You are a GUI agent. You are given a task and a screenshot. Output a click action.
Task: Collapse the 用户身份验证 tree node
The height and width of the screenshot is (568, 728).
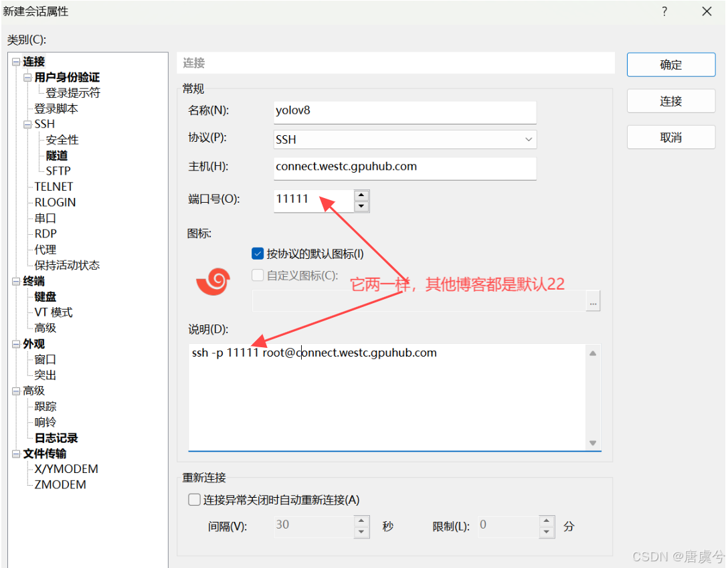coord(27,78)
